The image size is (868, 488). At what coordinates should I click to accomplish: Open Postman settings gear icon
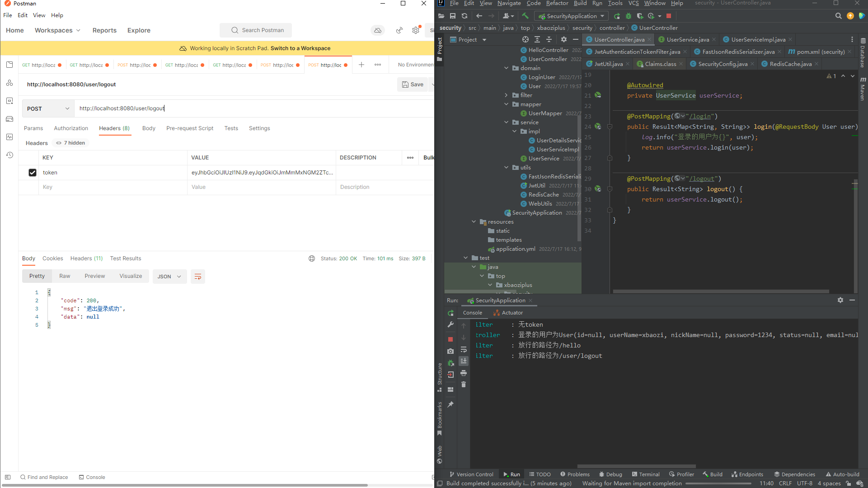(x=416, y=30)
